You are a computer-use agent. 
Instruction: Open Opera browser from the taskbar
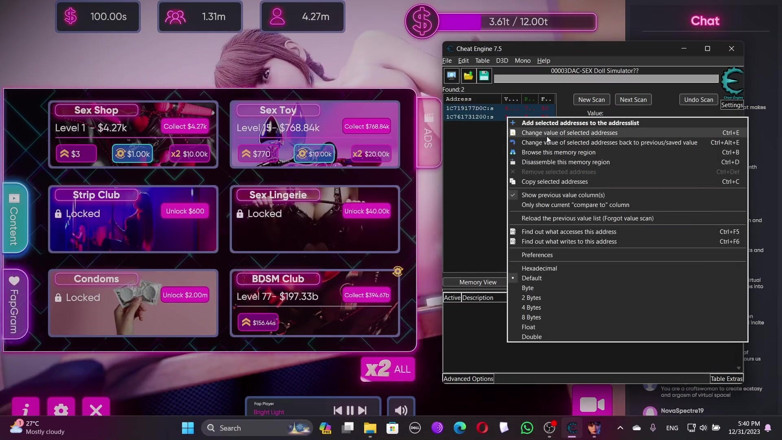point(482,428)
